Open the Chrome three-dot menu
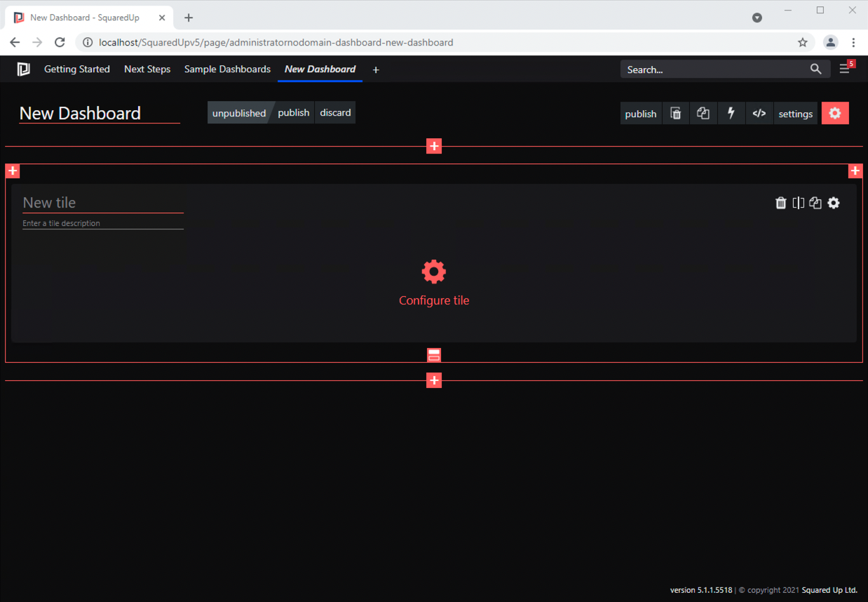Viewport: 868px width, 602px height. coord(853,42)
